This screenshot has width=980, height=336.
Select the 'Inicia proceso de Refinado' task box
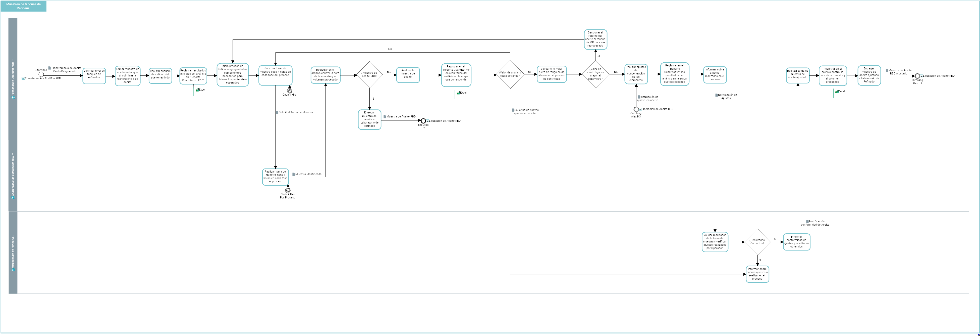(233, 75)
